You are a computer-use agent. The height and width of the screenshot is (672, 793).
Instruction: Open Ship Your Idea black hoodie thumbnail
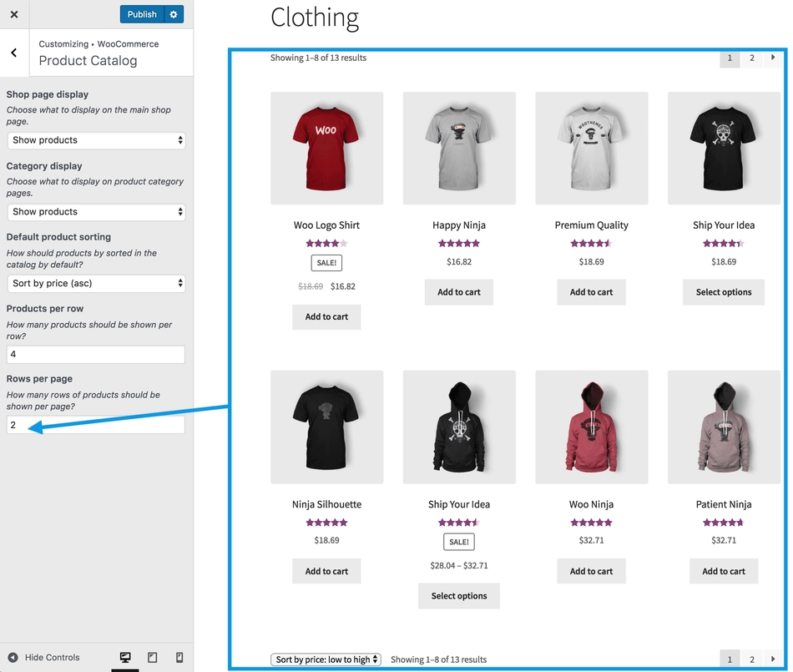pos(459,427)
